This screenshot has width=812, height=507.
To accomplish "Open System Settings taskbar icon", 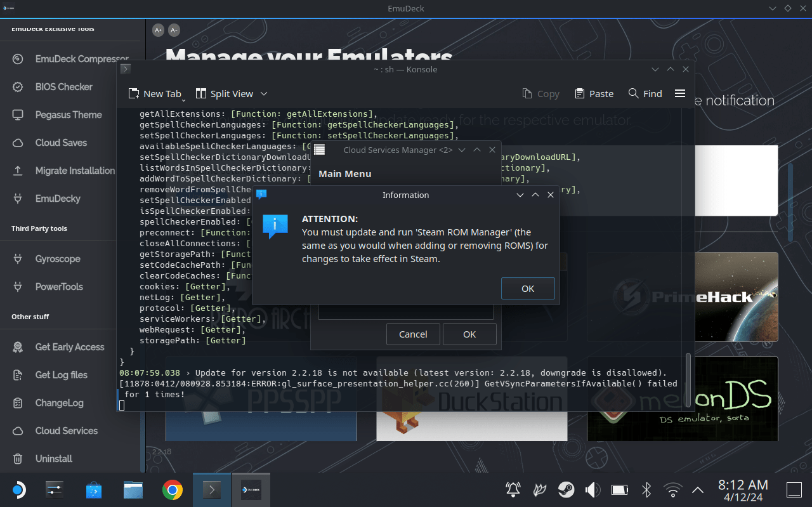I will 55,489.
